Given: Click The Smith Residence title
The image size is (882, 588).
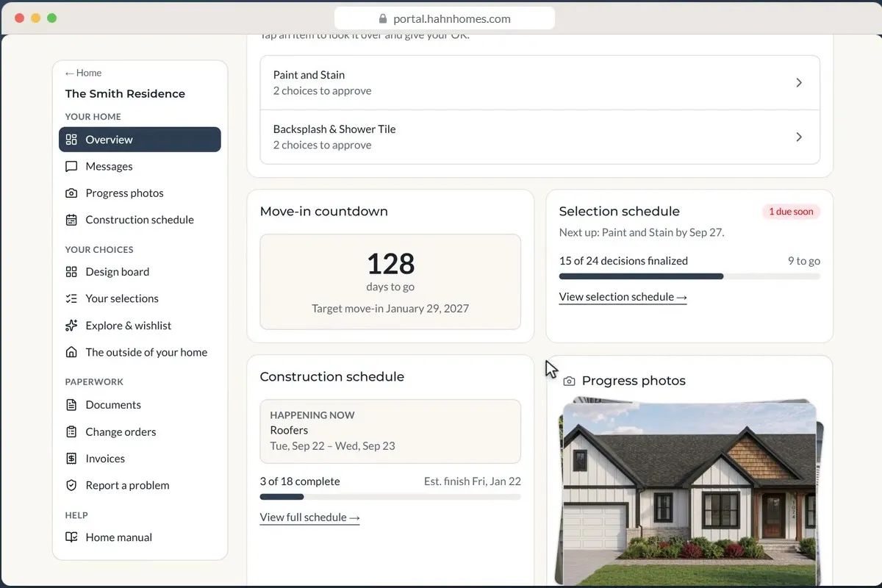Looking at the screenshot, I should [125, 94].
